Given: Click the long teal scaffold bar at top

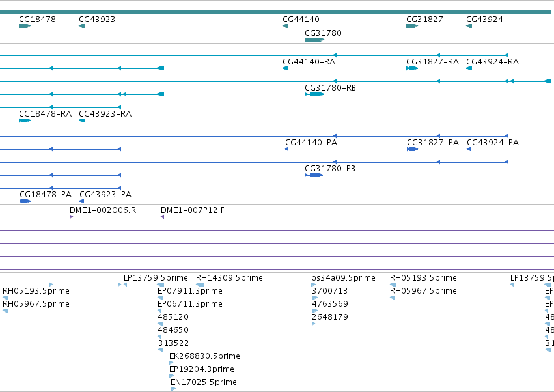Looking at the screenshot, I should [275, 12].
